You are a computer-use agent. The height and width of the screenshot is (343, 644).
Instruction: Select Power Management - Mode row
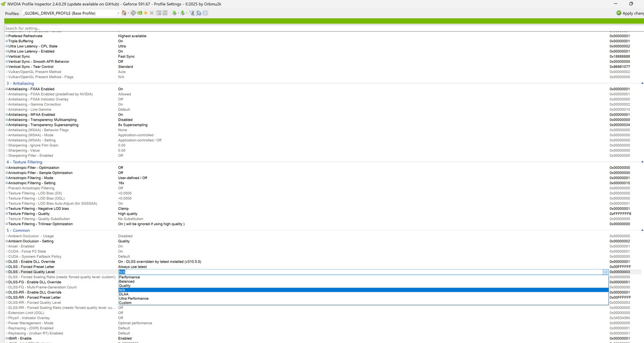322,323
